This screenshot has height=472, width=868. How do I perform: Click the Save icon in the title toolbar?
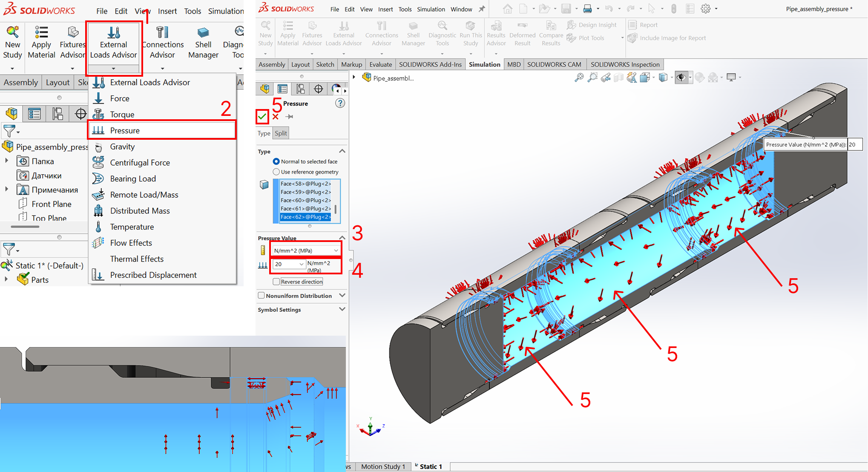(x=566, y=9)
